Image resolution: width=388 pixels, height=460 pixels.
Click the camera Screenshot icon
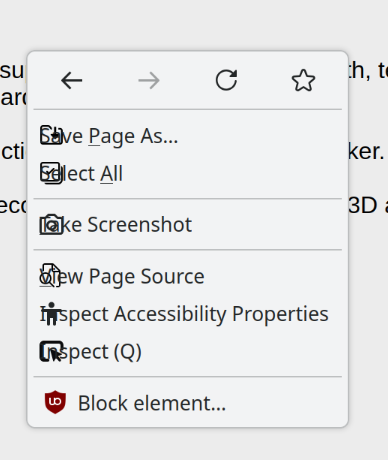click(x=51, y=224)
